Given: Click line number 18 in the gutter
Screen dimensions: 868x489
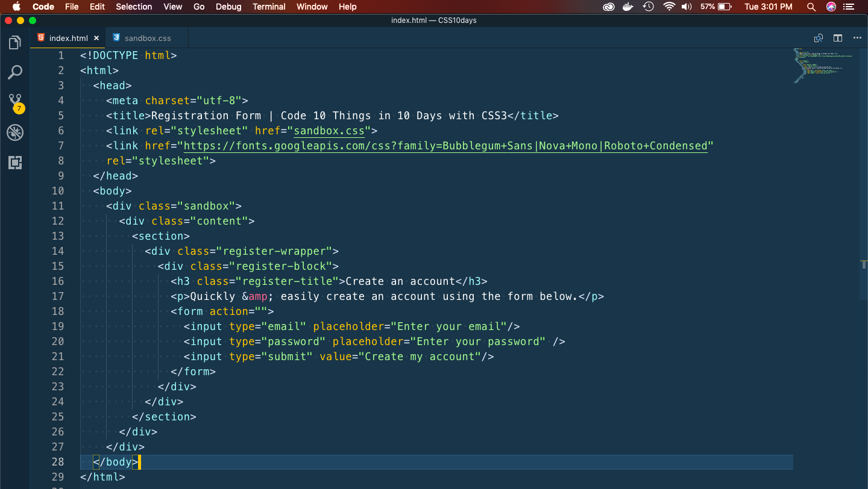Looking at the screenshot, I should click(58, 311).
